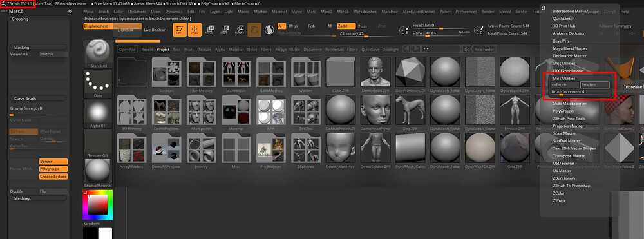
Task: Click the Zplugin palette dock icon
Action: click(544, 8)
